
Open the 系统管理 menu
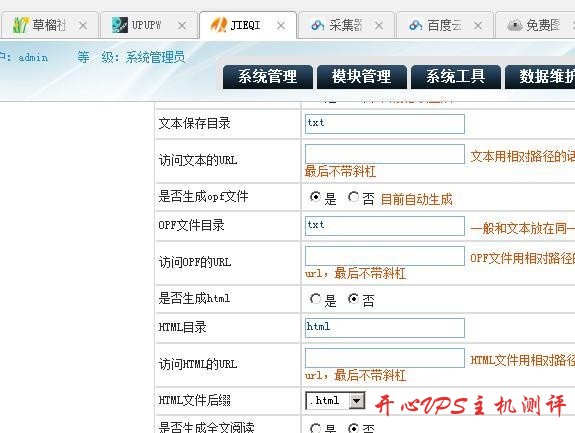268,77
